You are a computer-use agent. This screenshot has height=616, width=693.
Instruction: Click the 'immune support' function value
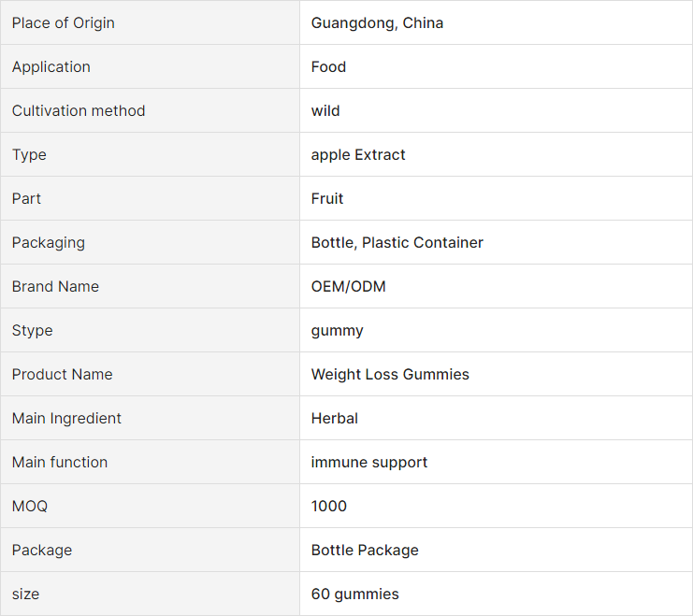point(369,462)
